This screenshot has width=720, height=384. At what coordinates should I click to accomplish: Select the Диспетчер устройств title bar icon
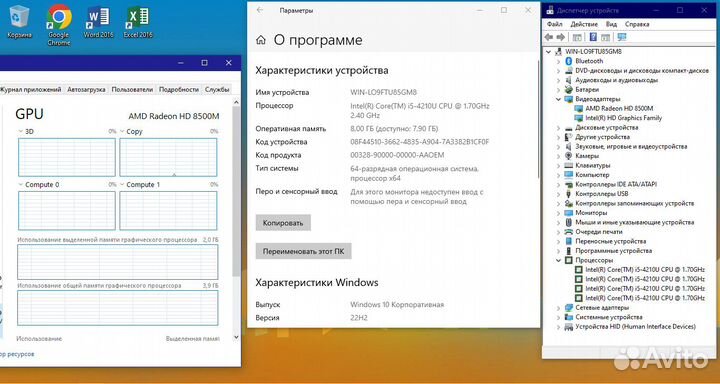point(550,10)
